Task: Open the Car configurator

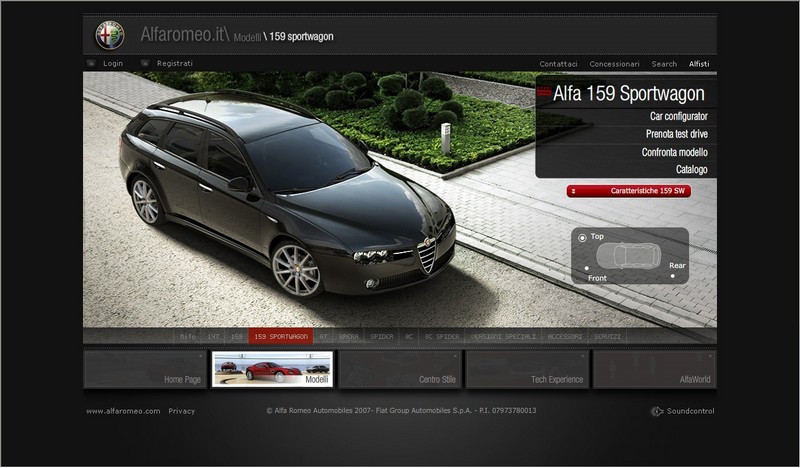Action: pyautogui.click(x=679, y=116)
